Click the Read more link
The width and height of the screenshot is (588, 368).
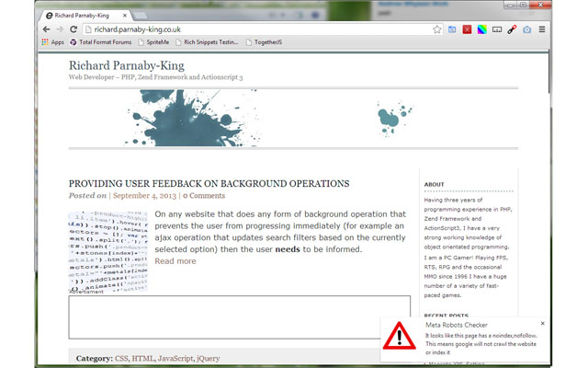175,261
